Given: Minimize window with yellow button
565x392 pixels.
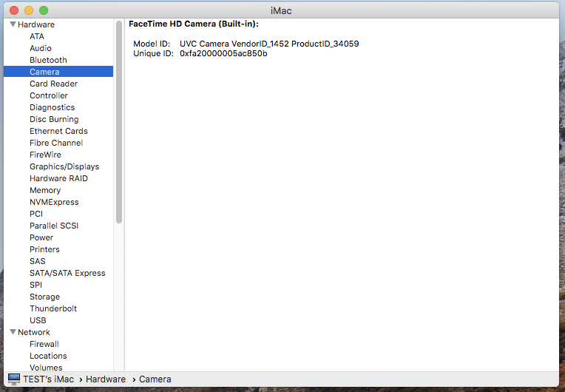Looking at the screenshot, I should [x=29, y=10].
